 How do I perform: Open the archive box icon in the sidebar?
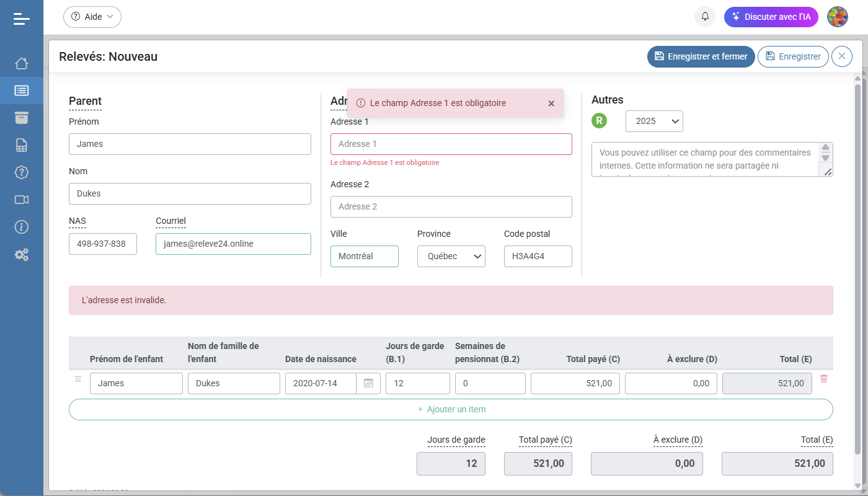tap(22, 118)
